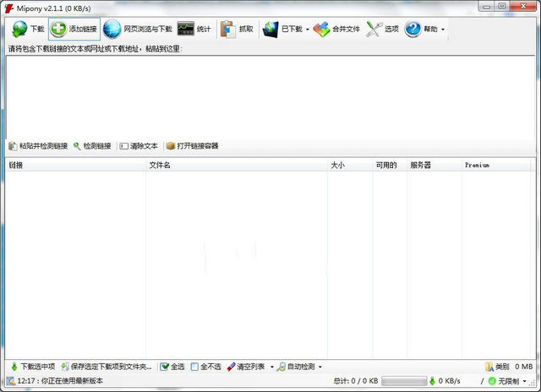
Task: Click the 0 MB size readout
Action: (524, 367)
